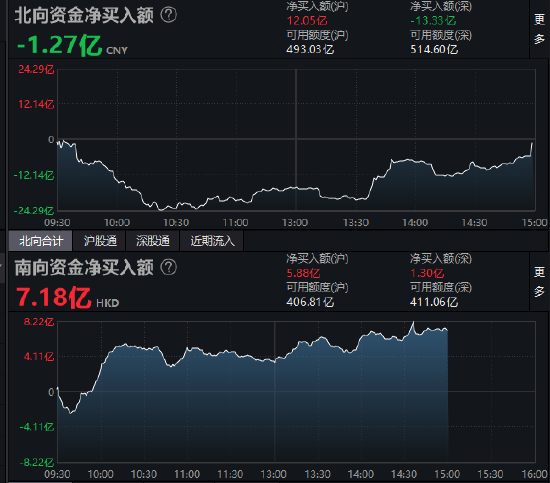550x483 pixels.
Task: Click 14:30 marker on southbound chart axis
Action: pyautogui.click(x=404, y=474)
